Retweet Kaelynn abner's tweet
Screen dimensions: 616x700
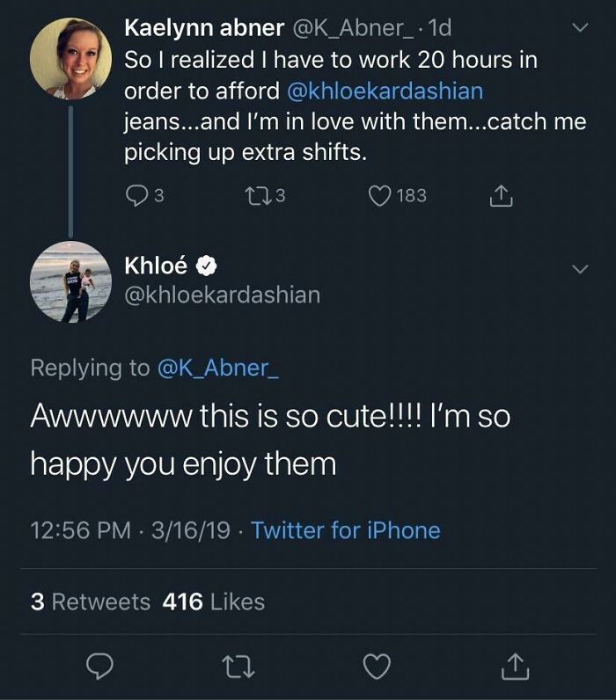(x=262, y=195)
